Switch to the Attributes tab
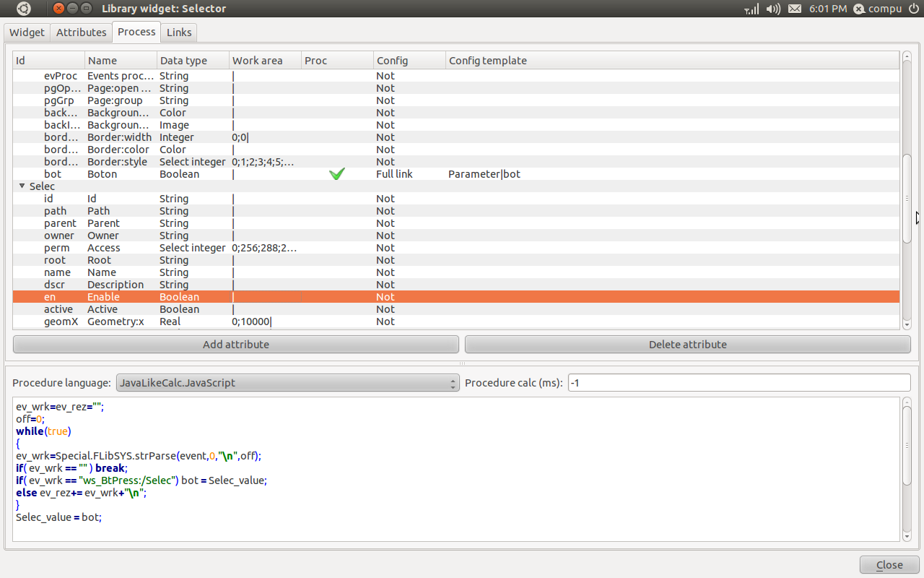 click(81, 33)
